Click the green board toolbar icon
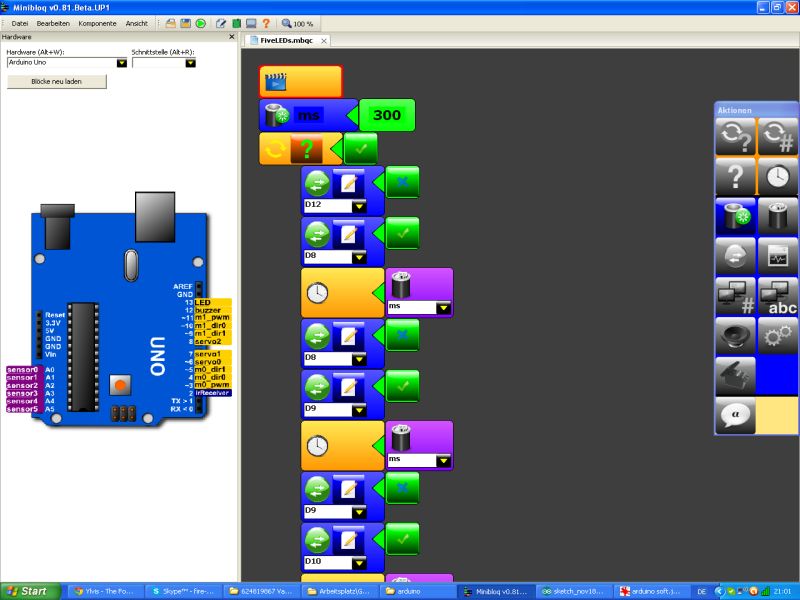This screenshot has height=600, width=800. (236, 23)
